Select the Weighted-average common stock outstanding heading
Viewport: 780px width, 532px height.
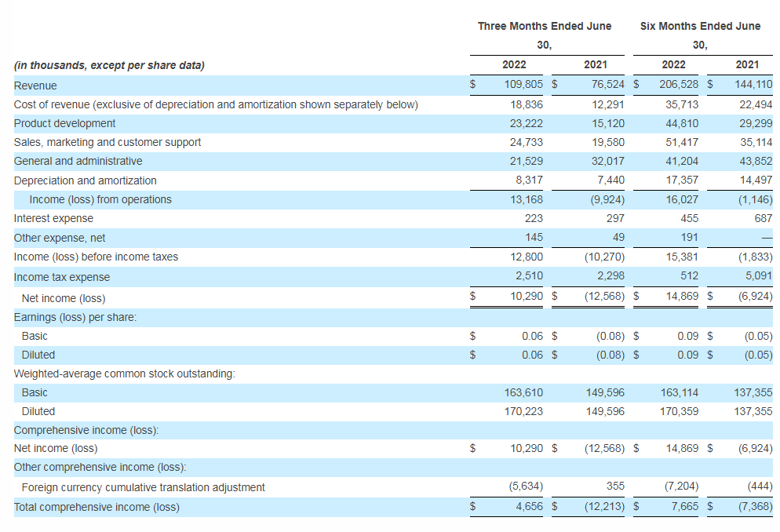click(124, 373)
